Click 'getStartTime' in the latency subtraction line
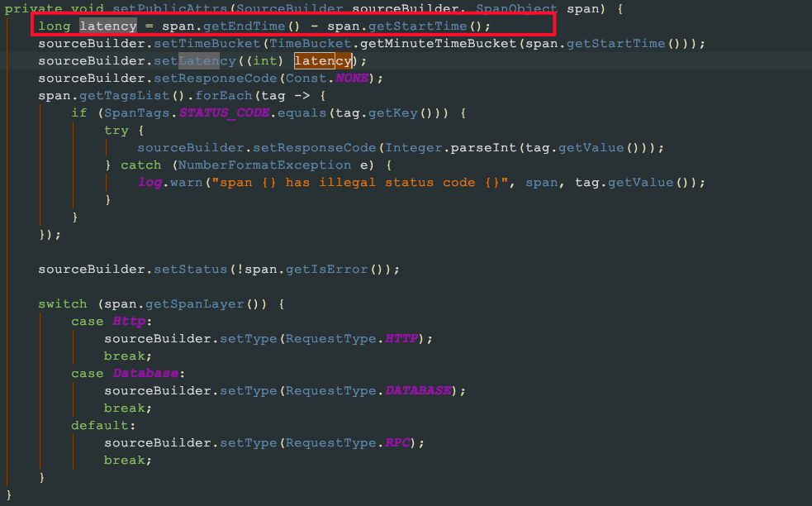This screenshot has height=506, width=812. pos(418,26)
